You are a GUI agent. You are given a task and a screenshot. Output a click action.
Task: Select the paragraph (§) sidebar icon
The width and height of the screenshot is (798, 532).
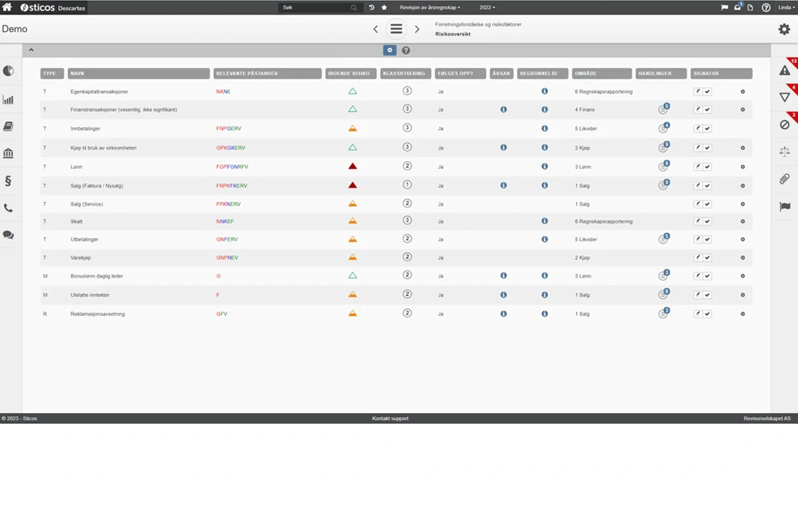pyautogui.click(x=9, y=181)
